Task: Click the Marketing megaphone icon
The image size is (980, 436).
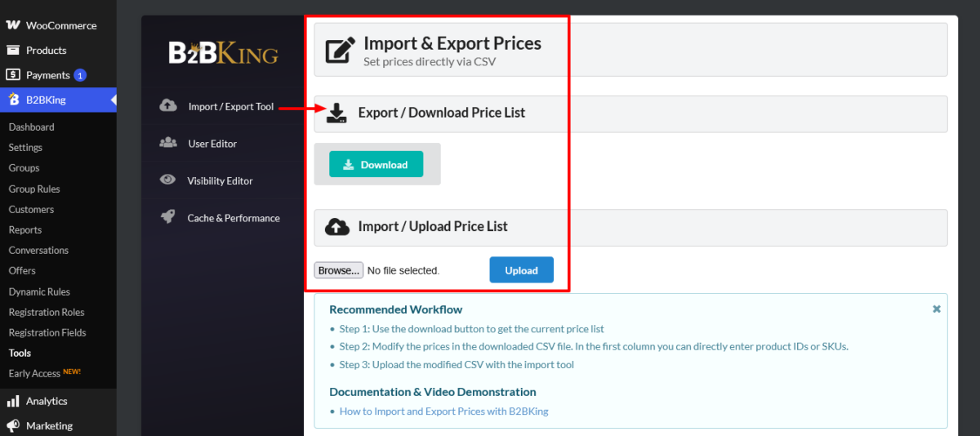Action: [13, 425]
